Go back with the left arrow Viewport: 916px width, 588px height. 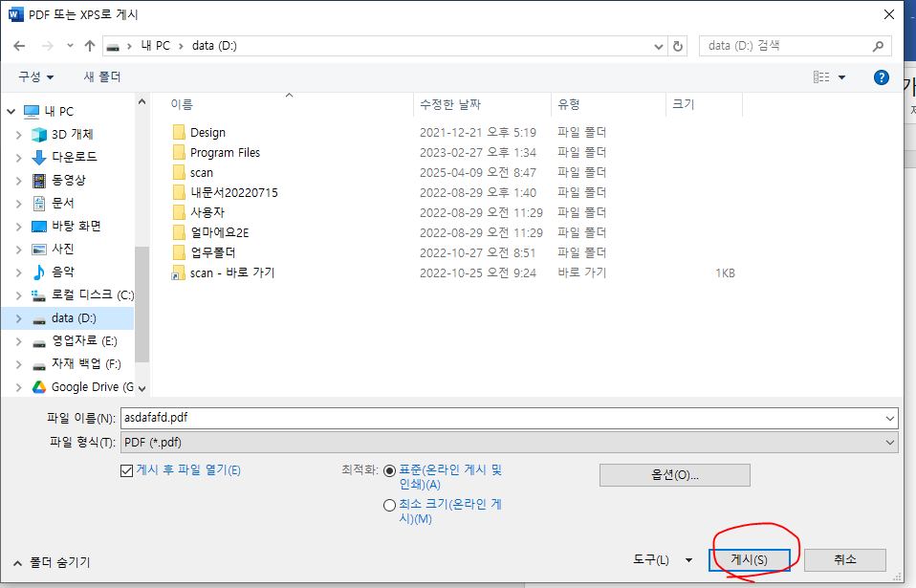pyautogui.click(x=19, y=46)
